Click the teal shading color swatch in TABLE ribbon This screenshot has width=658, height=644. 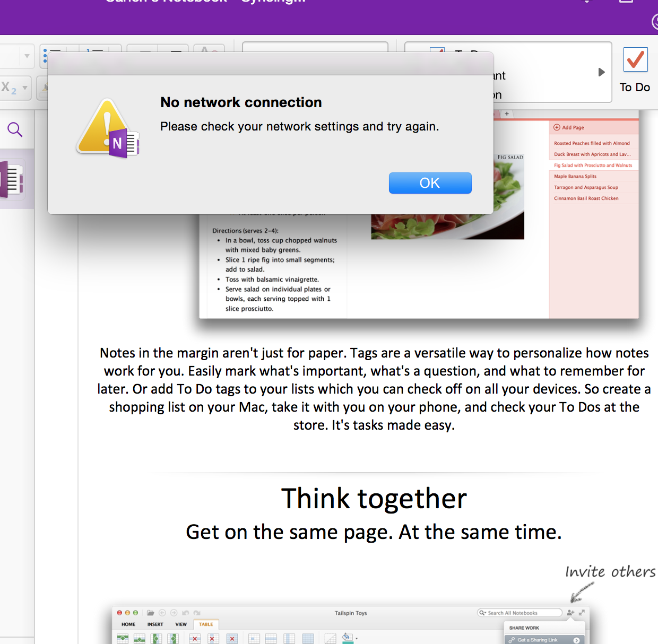347,641
